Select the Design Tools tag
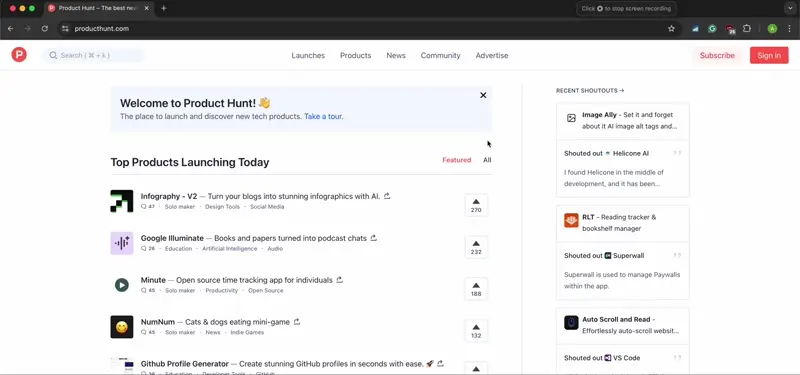 coord(222,207)
